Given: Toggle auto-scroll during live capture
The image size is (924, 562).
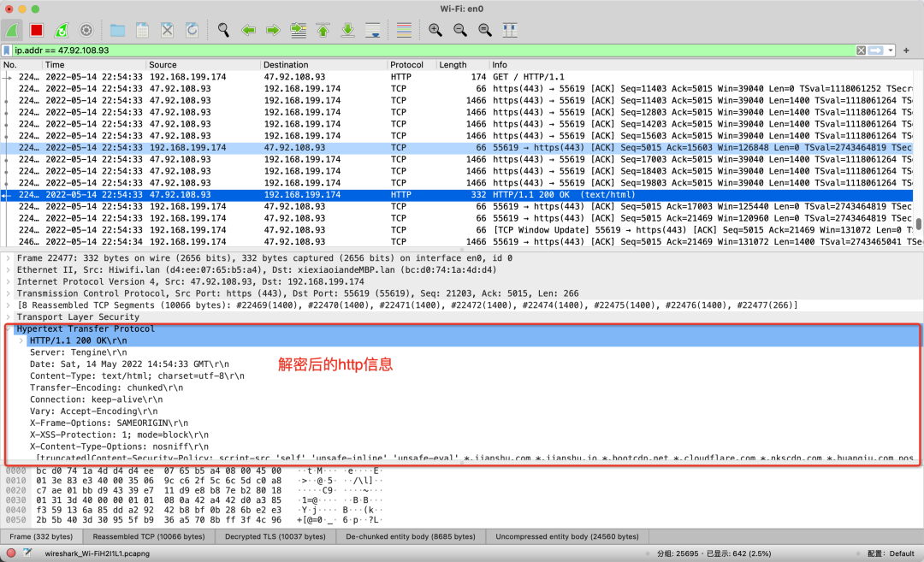Looking at the screenshot, I should tap(372, 30).
